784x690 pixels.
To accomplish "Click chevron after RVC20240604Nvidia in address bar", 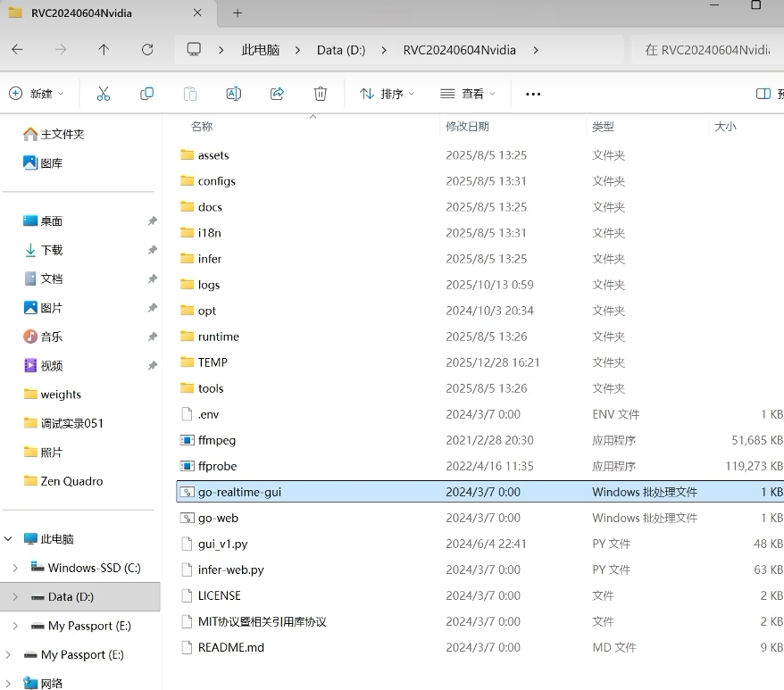I will (x=536, y=50).
